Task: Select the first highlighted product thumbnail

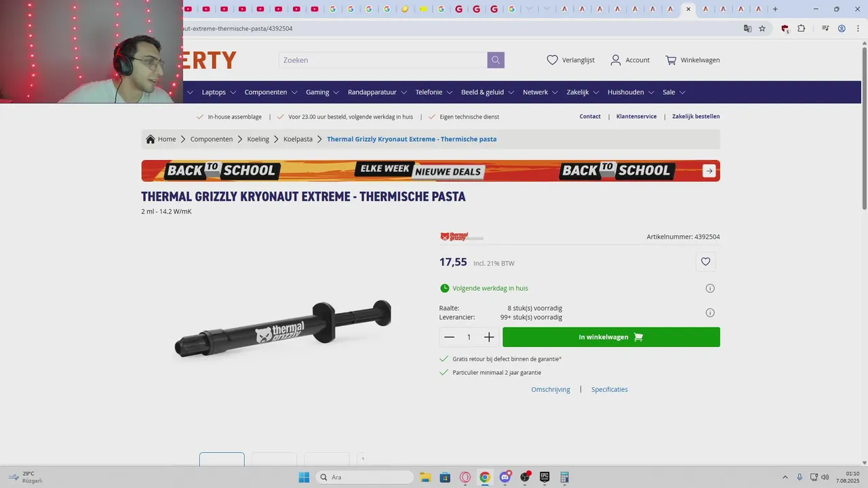Action: pos(222,459)
